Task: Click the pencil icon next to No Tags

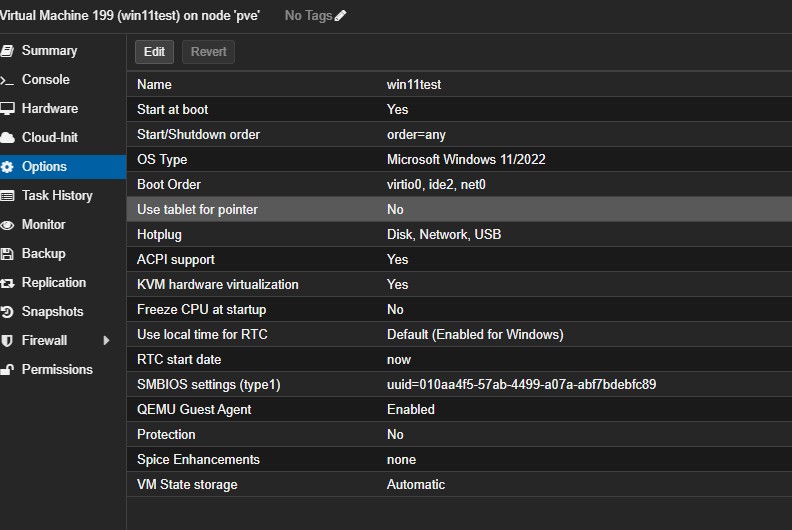Action: (x=341, y=16)
